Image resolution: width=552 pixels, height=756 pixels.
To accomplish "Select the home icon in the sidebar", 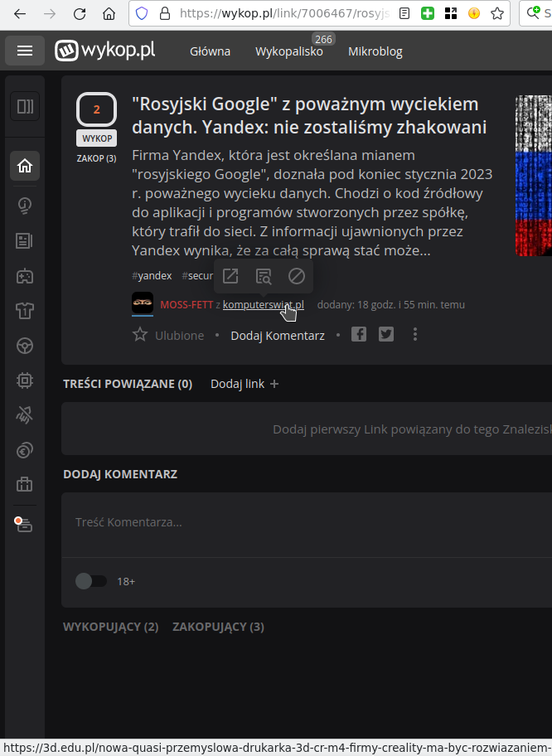I will pyautogui.click(x=25, y=166).
